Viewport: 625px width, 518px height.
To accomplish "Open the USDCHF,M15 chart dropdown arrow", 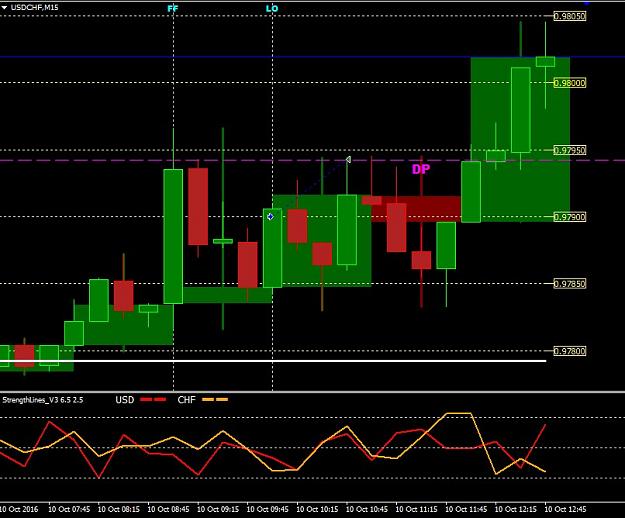I will 4,8.
